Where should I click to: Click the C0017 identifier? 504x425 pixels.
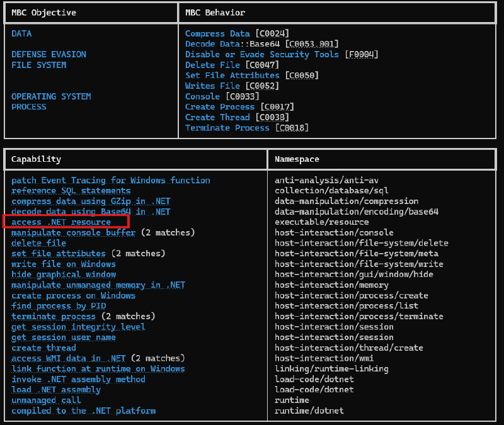(277, 107)
